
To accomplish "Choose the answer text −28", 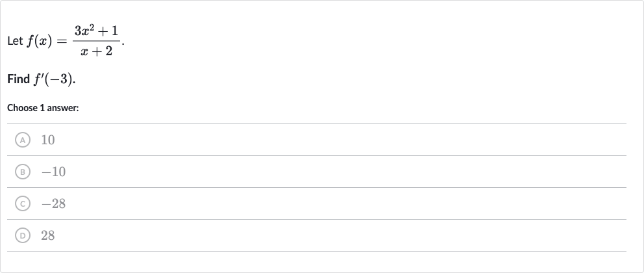I will [53, 203].
